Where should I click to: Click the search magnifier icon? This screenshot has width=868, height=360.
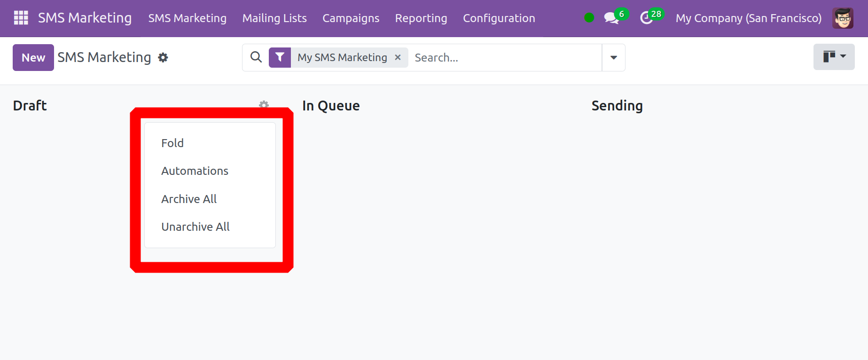point(256,57)
